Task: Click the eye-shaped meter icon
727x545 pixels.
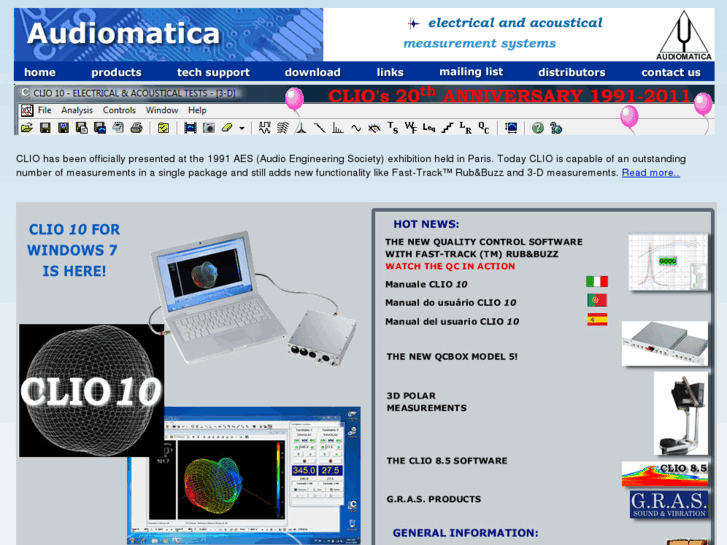Action: coord(374,128)
